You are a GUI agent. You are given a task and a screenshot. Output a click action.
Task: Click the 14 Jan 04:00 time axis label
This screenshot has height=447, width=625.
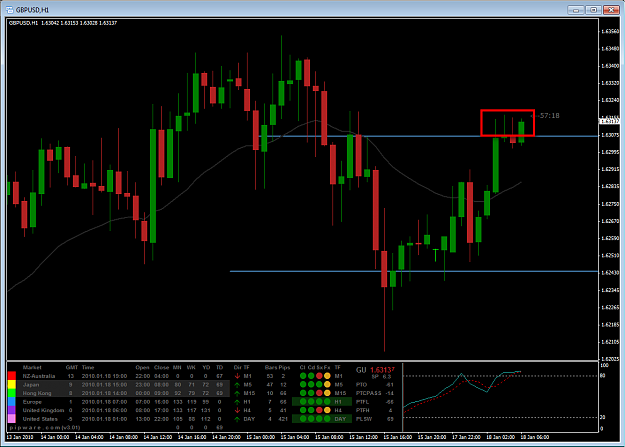point(89,437)
